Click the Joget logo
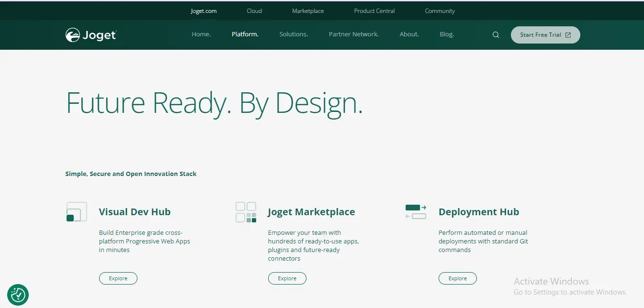 tap(91, 35)
